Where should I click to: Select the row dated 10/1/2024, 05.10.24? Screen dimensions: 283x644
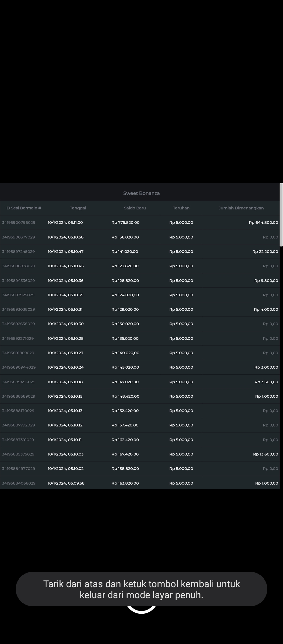[66, 367]
